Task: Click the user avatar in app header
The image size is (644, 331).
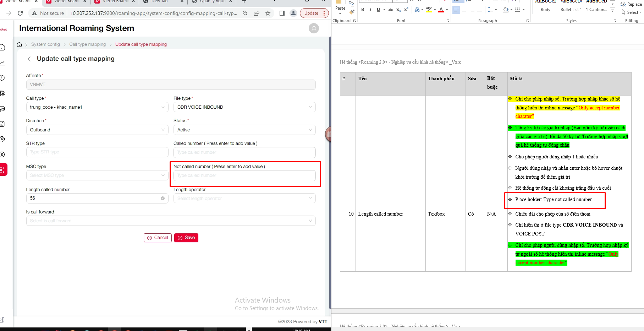Action: click(314, 28)
